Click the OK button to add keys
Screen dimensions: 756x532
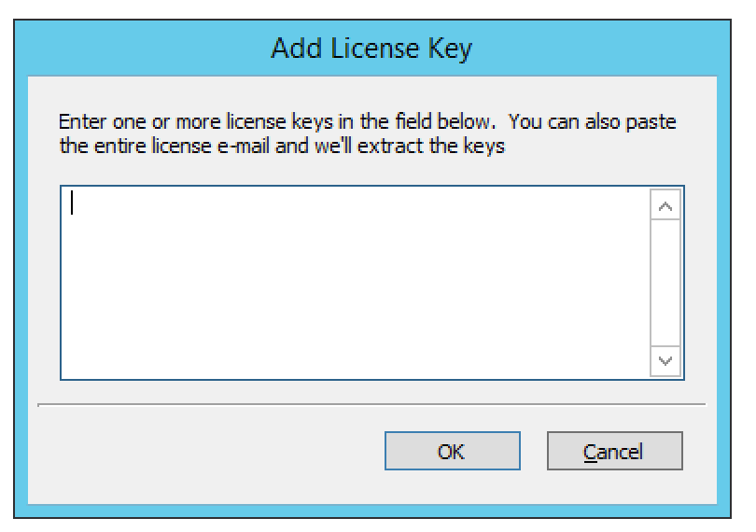coord(453,451)
